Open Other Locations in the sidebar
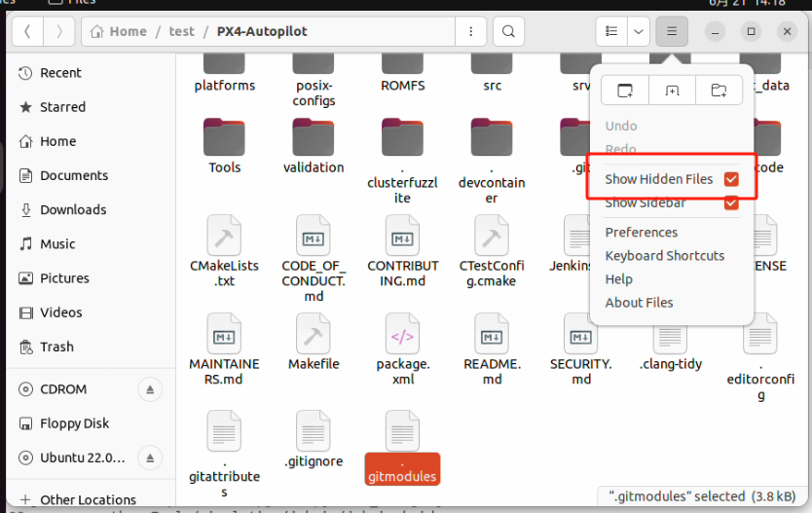This screenshot has height=513, width=812. tap(91, 499)
